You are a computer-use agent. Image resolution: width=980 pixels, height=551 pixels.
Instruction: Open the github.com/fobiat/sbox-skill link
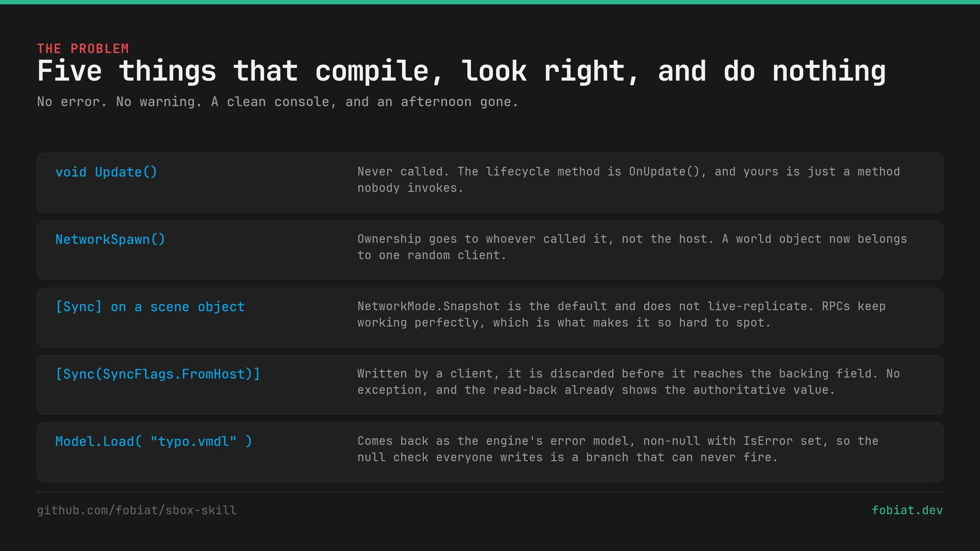tap(137, 510)
